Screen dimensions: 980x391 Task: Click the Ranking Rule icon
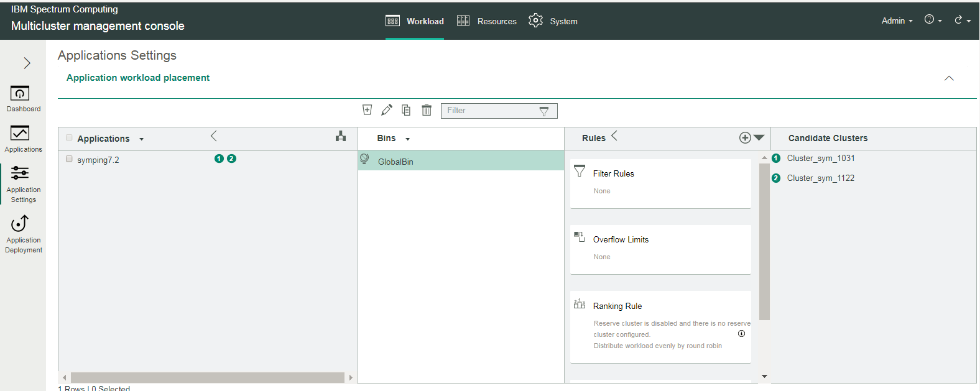(x=580, y=303)
